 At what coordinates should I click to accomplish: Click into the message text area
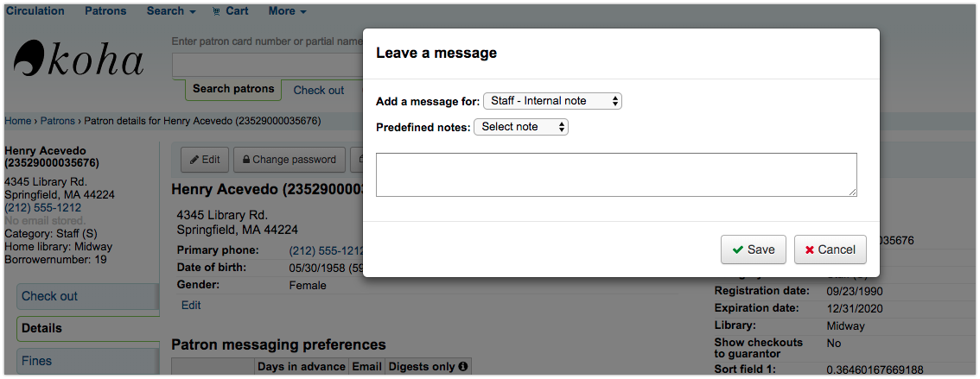[x=616, y=174]
